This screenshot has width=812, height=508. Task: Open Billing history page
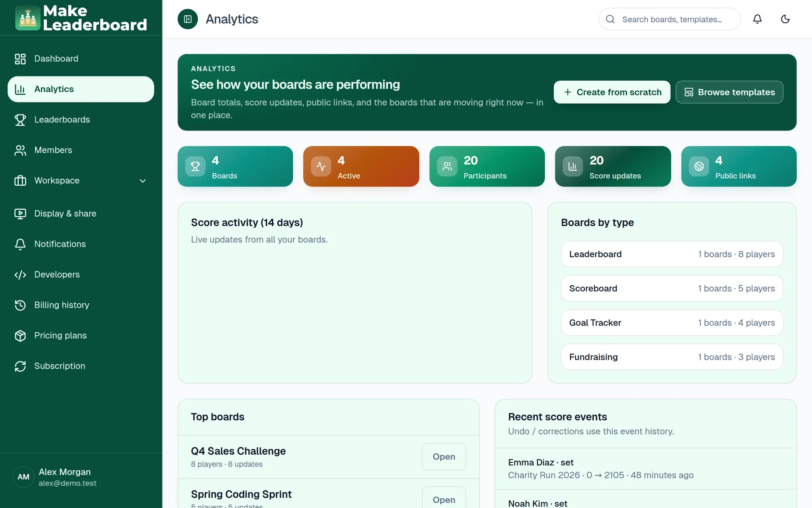click(81, 305)
